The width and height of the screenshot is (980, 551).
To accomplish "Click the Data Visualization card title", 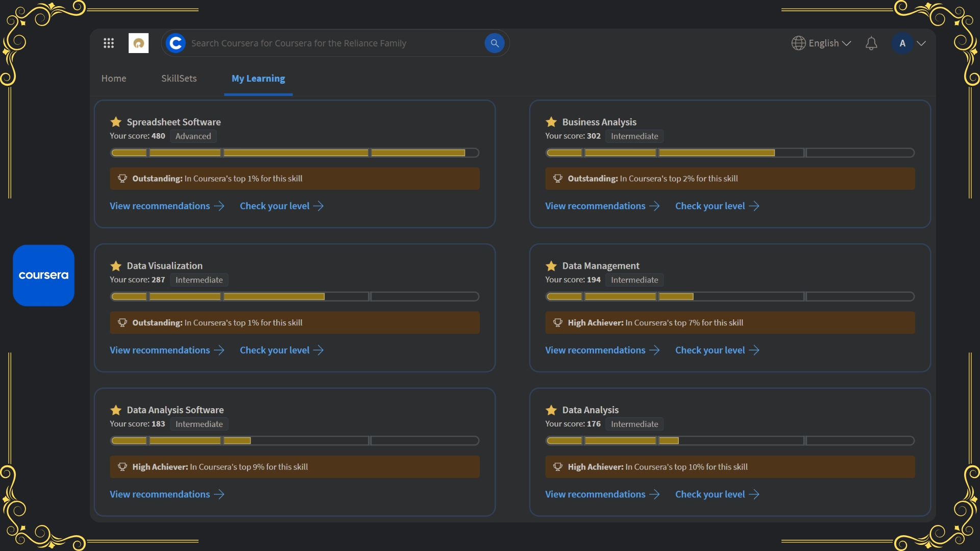I will point(164,266).
